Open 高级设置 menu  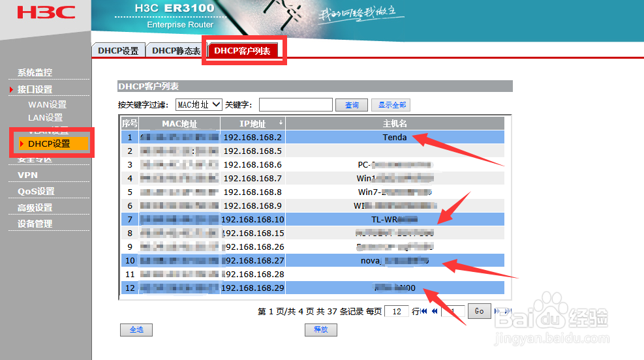(x=35, y=207)
